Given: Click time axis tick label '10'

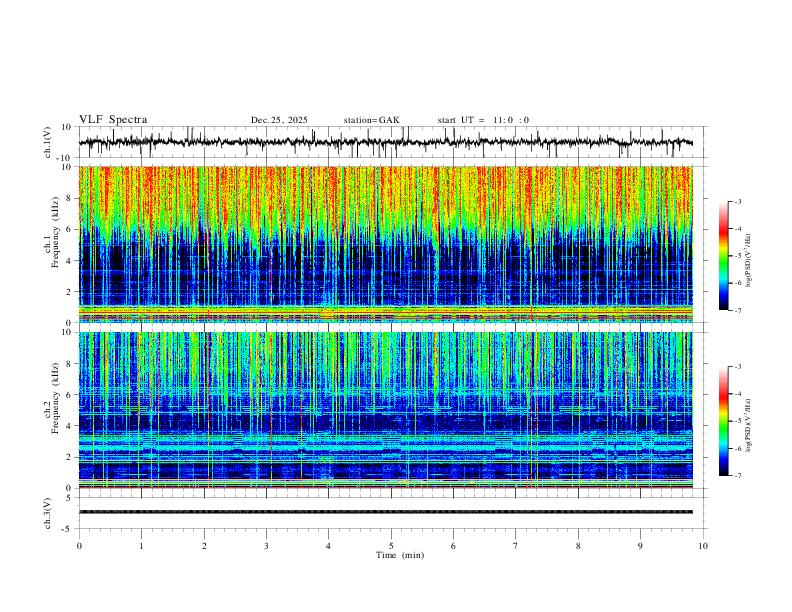Looking at the screenshot, I should pyautogui.click(x=703, y=546).
